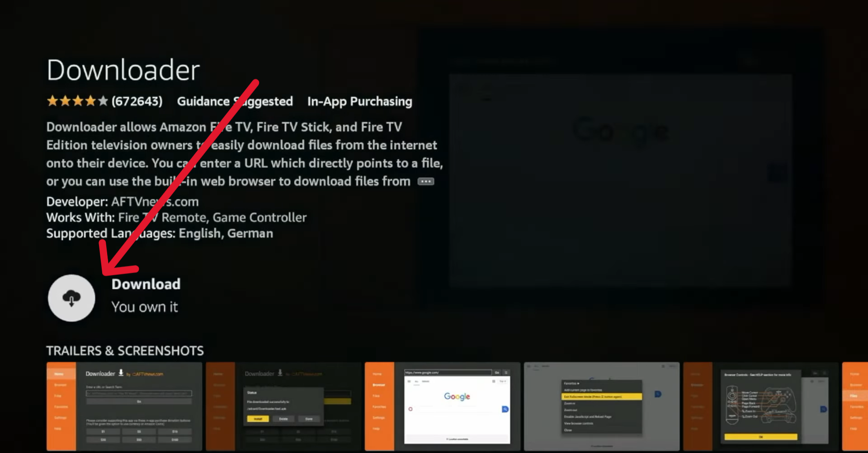Expand the Favorites submenu in the context menu screenshot
868x453 pixels.
coord(571,383)
